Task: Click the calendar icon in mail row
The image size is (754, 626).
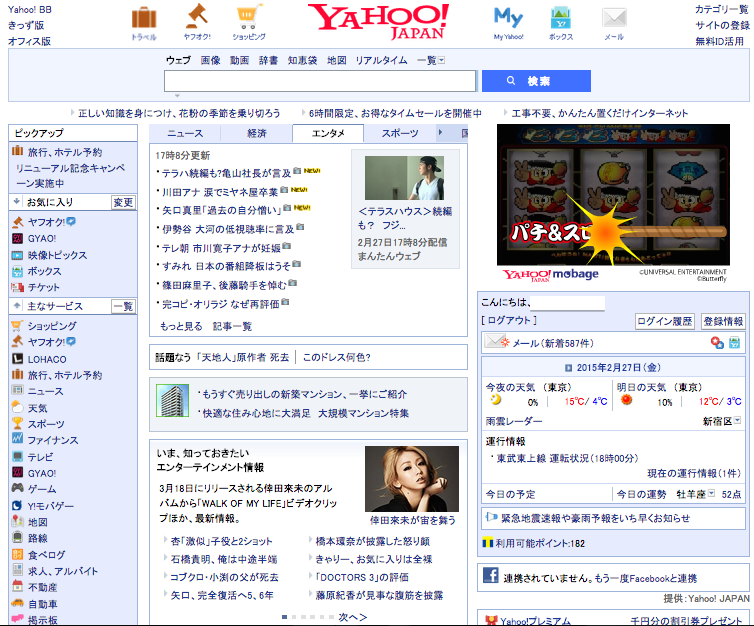Action: coord(734,343)
